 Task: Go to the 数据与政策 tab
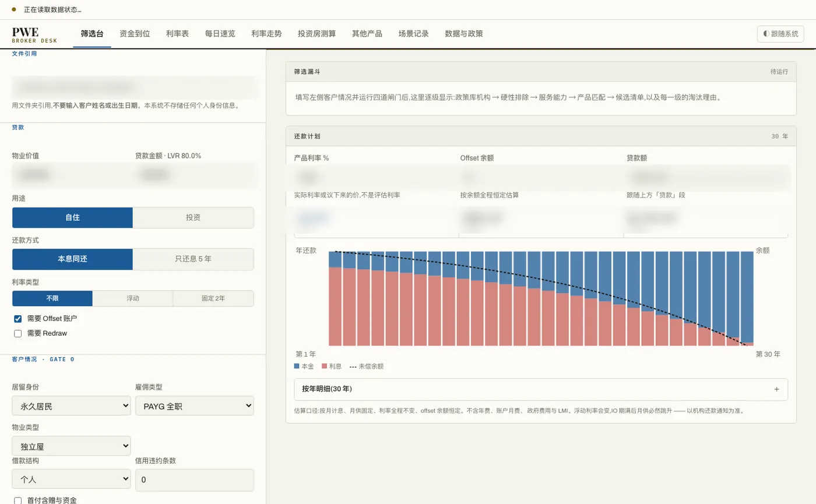(463, 34)
